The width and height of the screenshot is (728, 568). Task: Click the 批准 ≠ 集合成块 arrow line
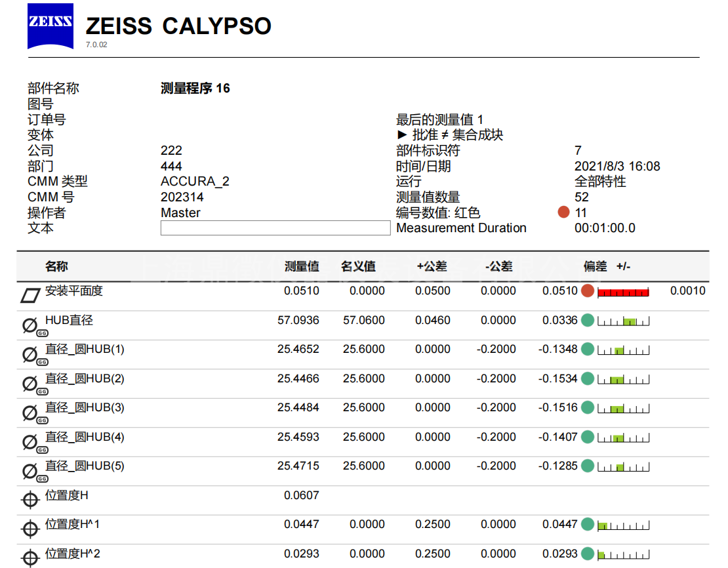(450, 135)
